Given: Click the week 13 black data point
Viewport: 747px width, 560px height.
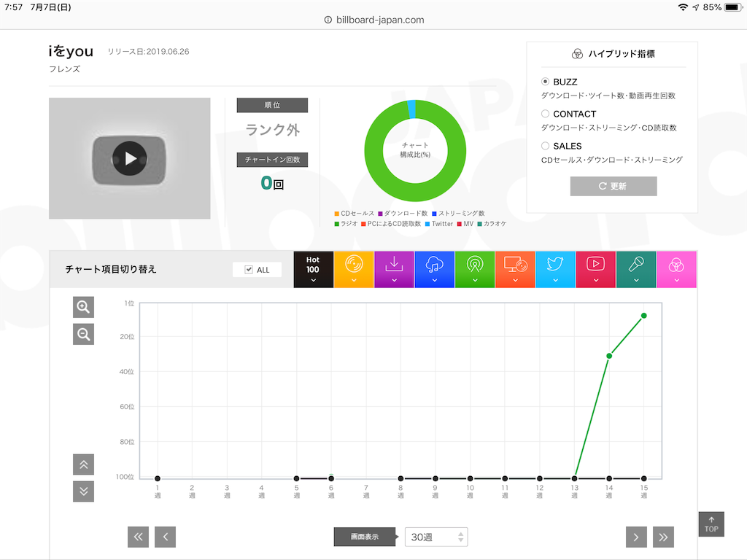Looking at the screenshot, I should (x=575, y=478).
